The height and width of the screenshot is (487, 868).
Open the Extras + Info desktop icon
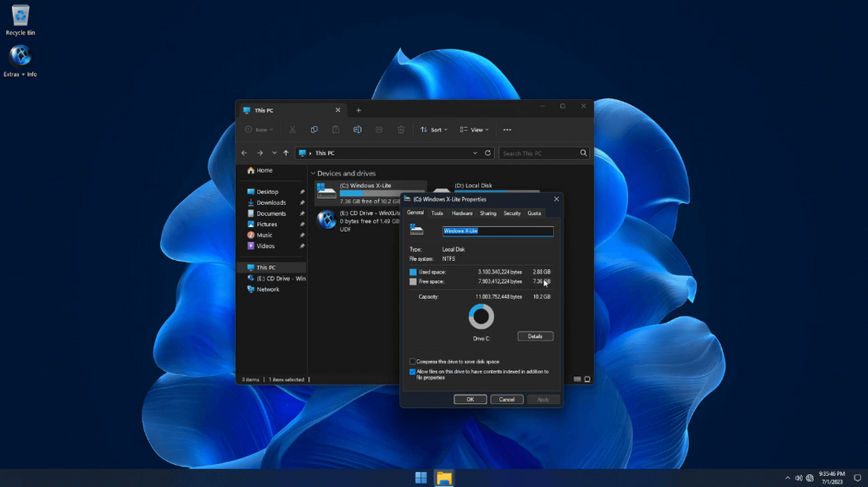point(20,61)
